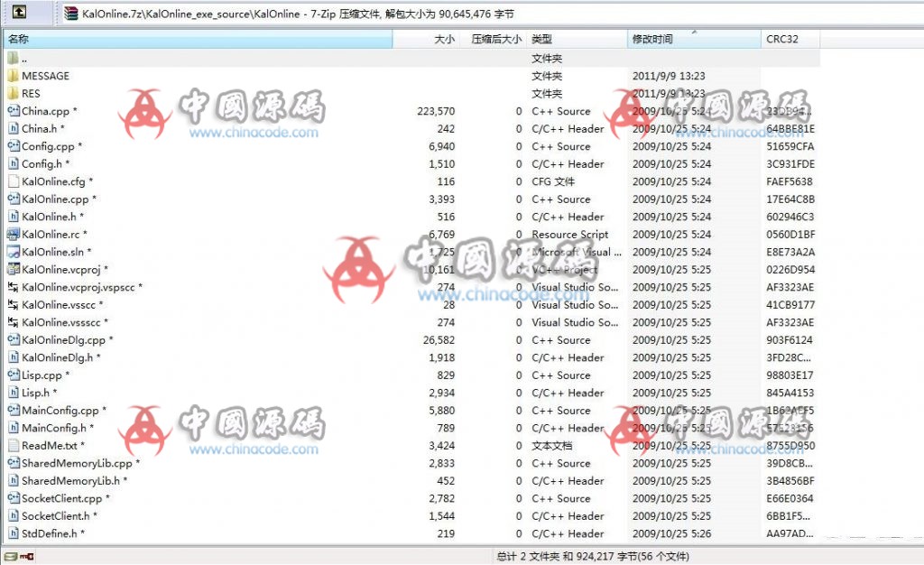
Task: Click the KalOnline.cpp file icon
Action: click(13, 199)
